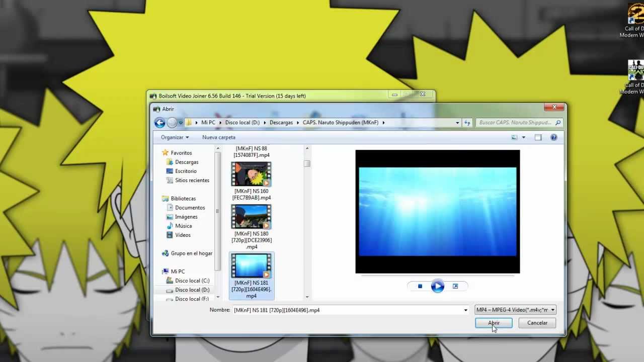
Task: Expand the Nombre field dropdown arrow
Action: click(x=465, y=310)
